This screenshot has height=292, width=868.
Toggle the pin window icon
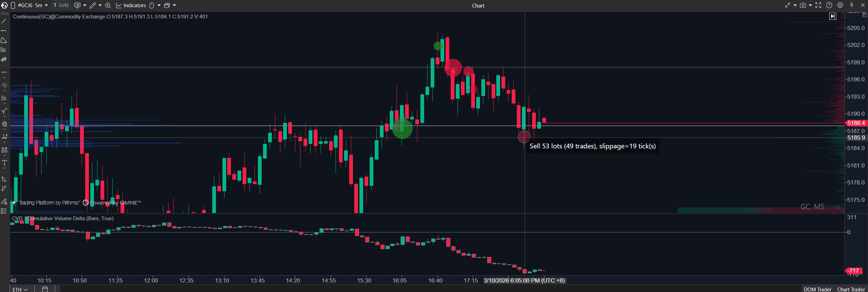852,5
